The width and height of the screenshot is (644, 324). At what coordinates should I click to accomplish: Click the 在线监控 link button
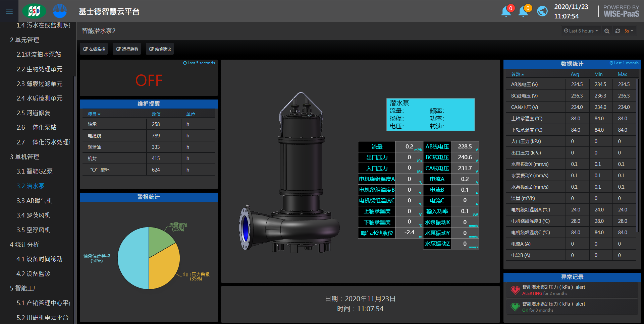point(94,49)
